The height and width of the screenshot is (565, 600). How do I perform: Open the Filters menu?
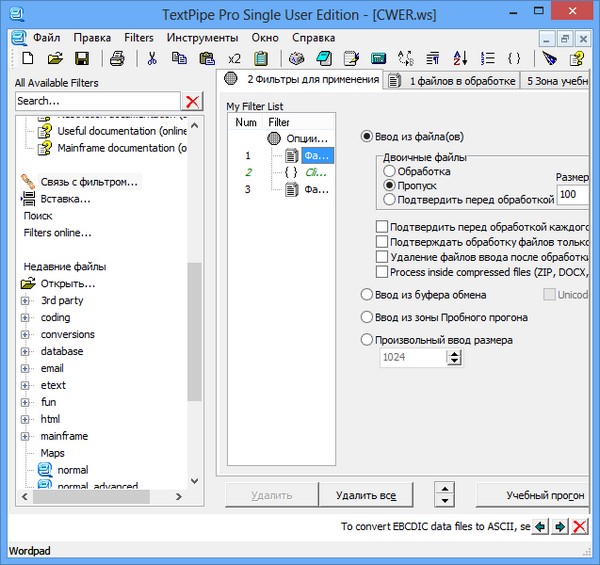pyautogui.click(x=139, y=37)
